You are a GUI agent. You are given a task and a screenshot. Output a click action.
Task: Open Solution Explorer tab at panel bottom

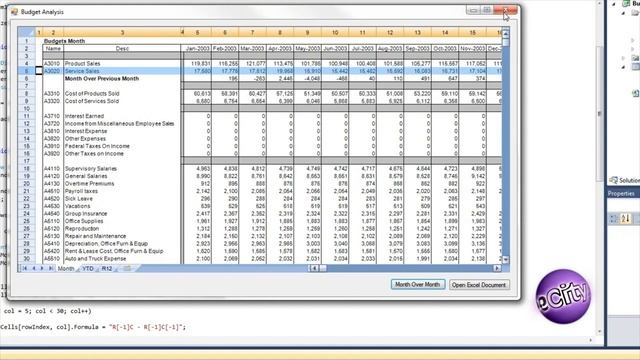pyautogui.click(x=624, y=180)
